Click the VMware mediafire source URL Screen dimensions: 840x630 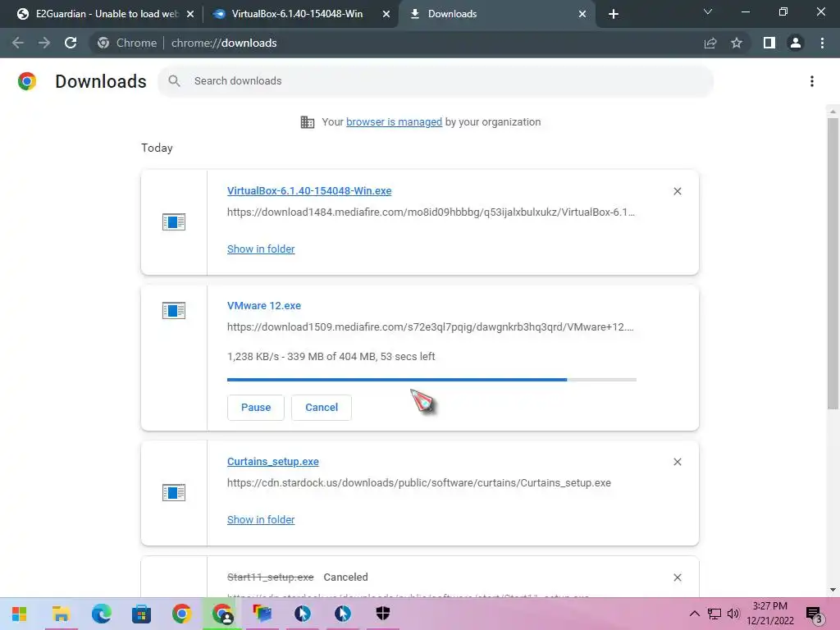point(430,326)
